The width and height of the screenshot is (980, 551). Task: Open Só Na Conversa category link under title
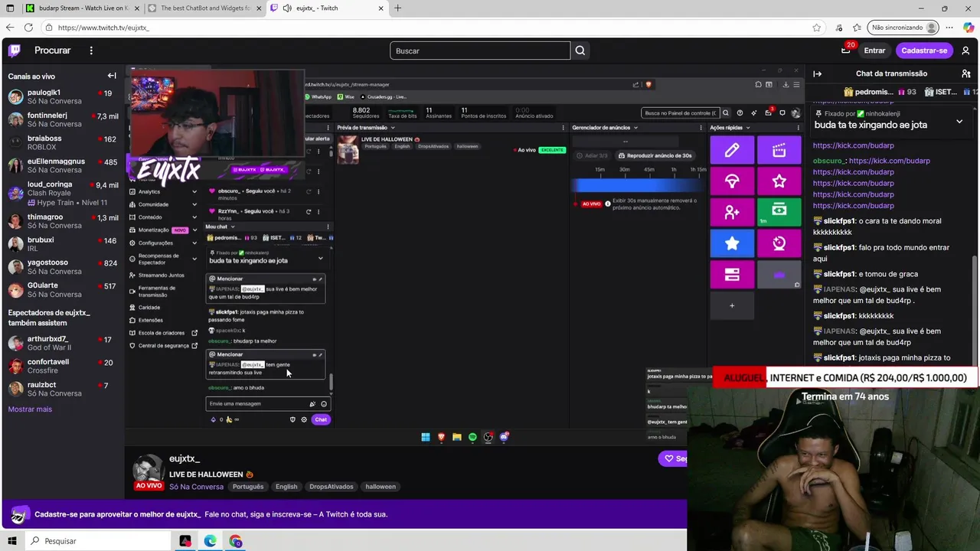196,487
